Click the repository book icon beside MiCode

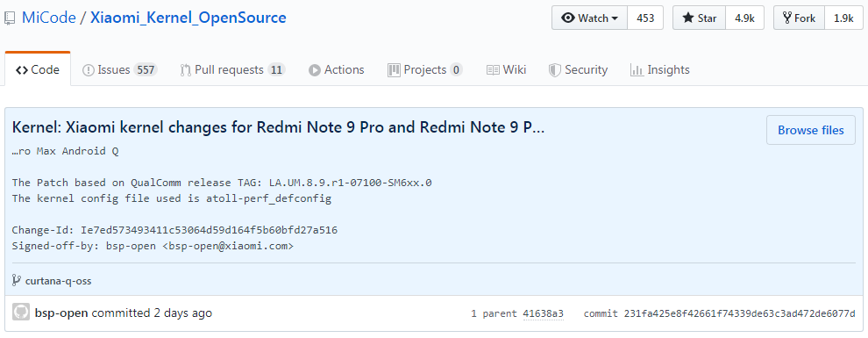8,18
